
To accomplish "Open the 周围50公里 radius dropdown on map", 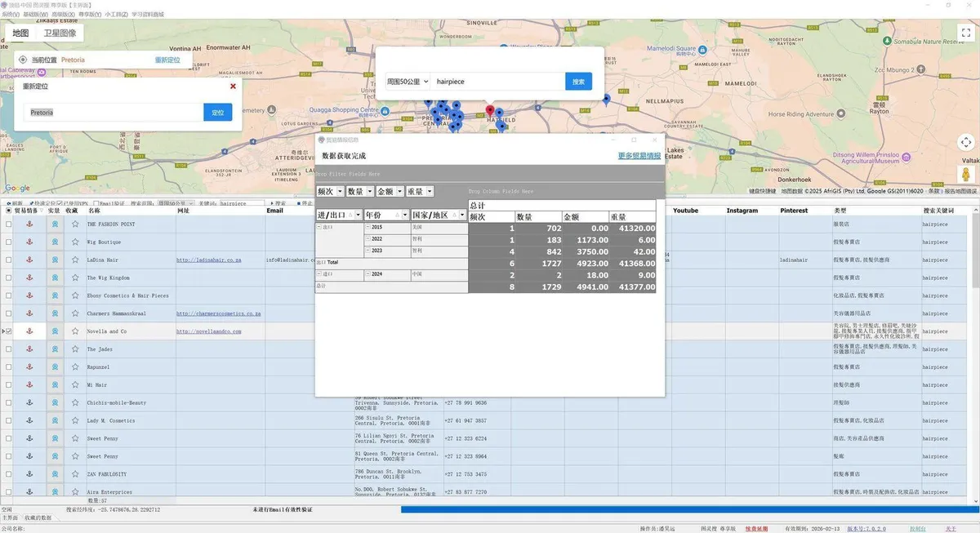I will coord(408,82).
